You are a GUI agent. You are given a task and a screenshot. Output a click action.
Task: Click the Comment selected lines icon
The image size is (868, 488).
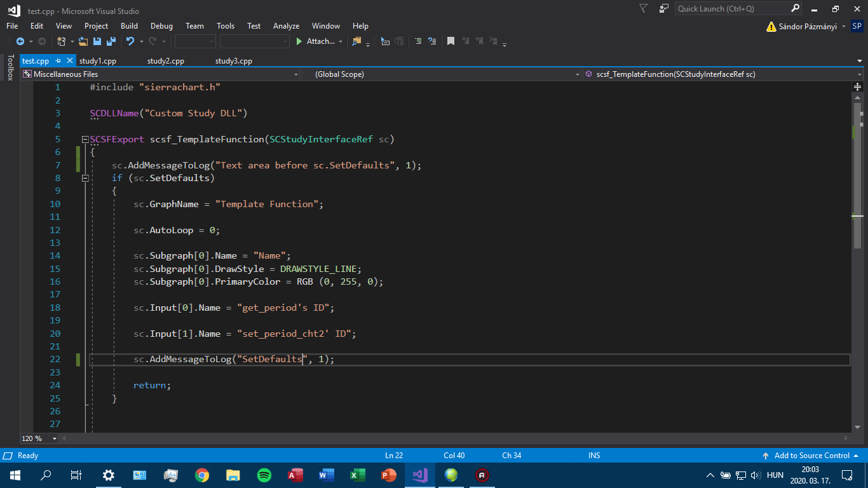(418, 41)
